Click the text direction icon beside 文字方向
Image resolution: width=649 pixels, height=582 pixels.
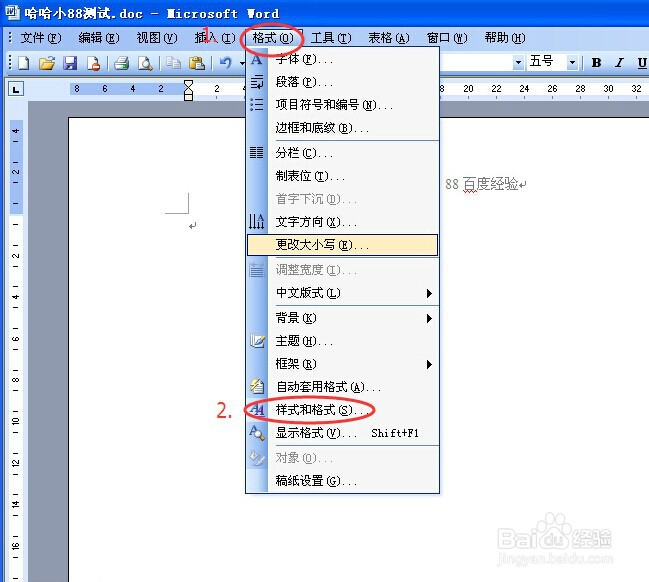click(257, 221)
